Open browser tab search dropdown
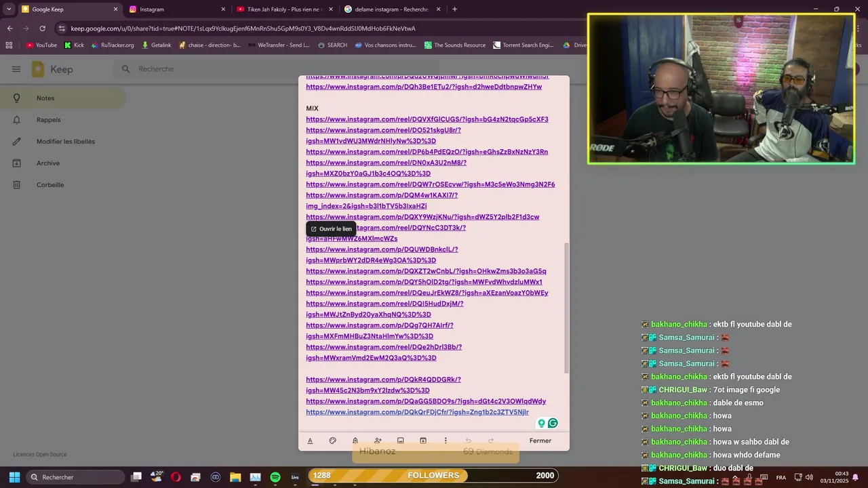This screenshot has width=868, height=488. pyautogui.click(x=9, y=9)
